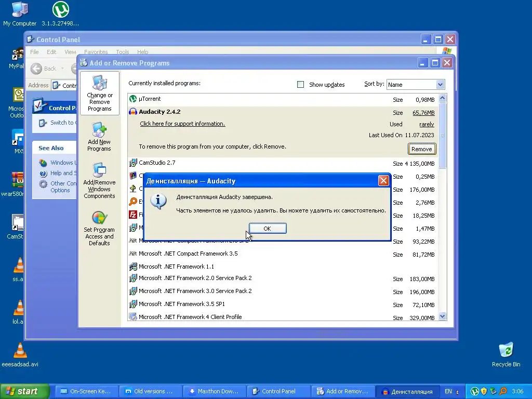Click the Audacity headphones icon in list

pos(133,112)
